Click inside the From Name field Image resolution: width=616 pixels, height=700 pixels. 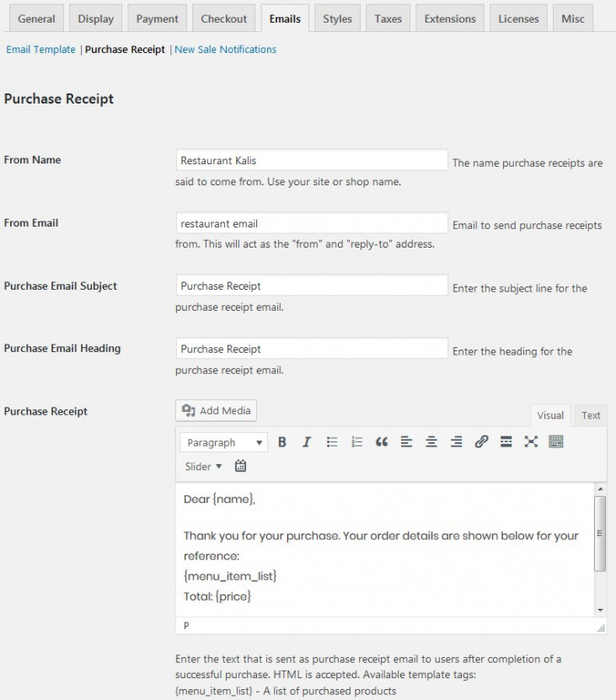(x=312, y=159)
